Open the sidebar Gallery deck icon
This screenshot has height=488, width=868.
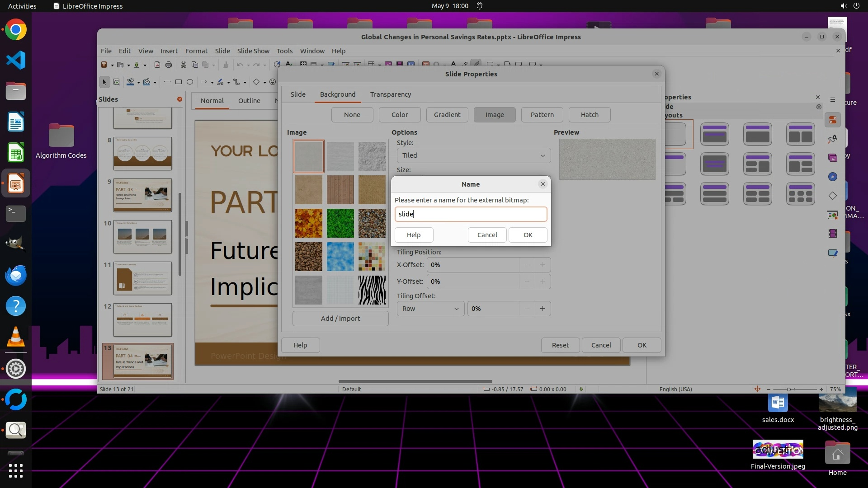[833, 158]
